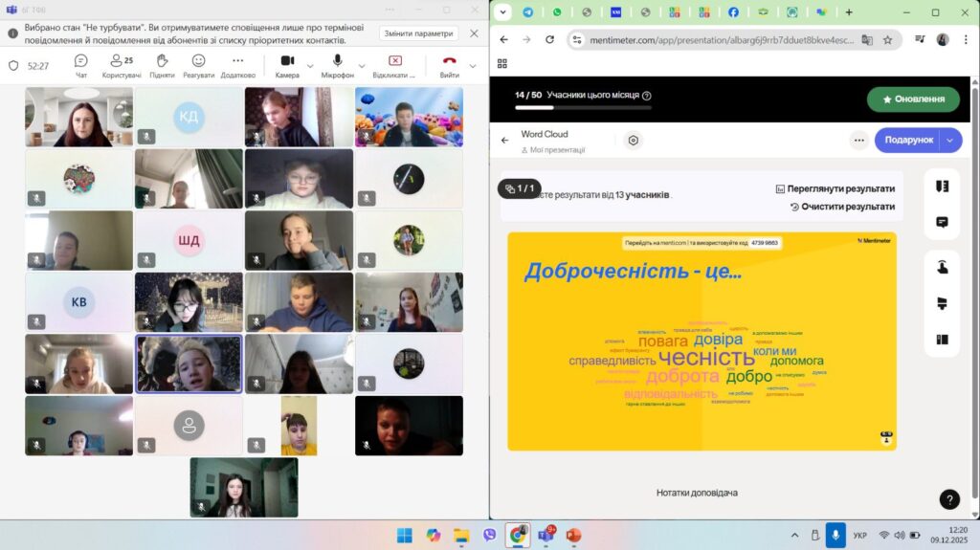The width and height of the screenshot is (980, 550).
Task: Toggle the camera in Teams meeting
Action: point(287,64)
